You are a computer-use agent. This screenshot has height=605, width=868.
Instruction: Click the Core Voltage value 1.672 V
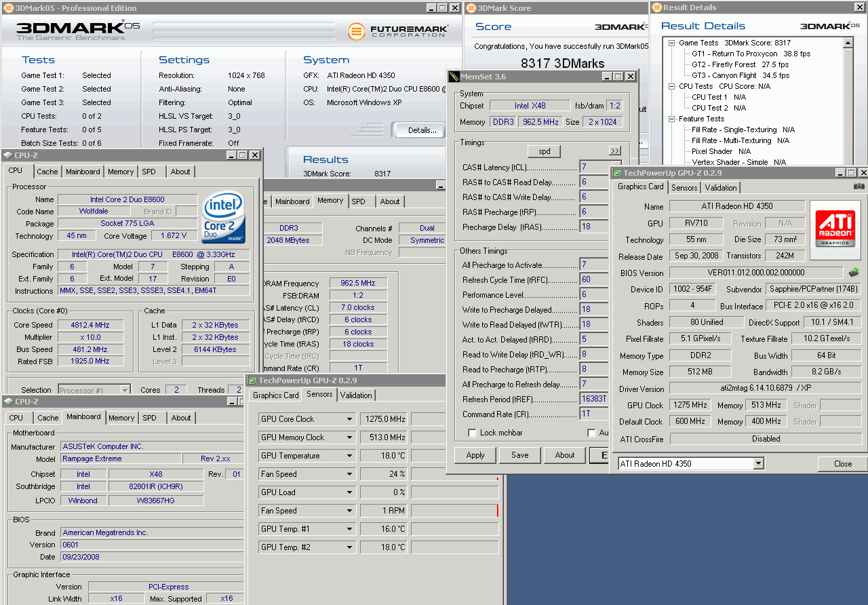click(x=174, y=236)
